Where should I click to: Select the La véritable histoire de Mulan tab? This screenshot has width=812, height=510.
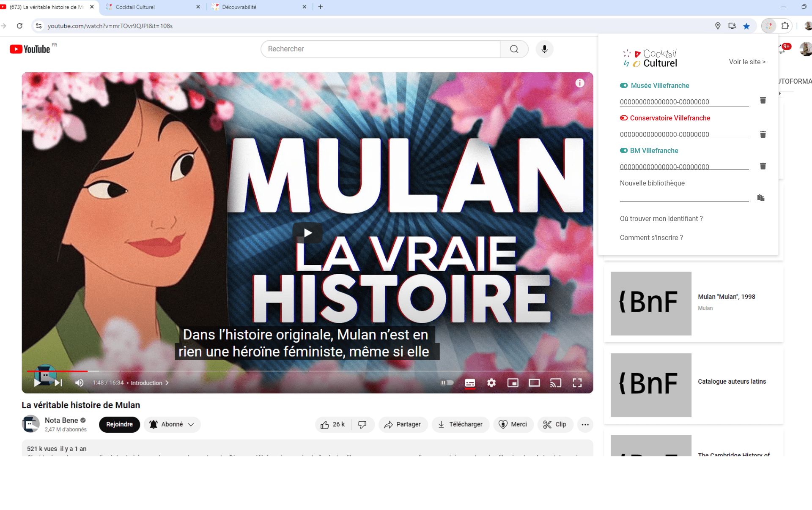point(47,7)
